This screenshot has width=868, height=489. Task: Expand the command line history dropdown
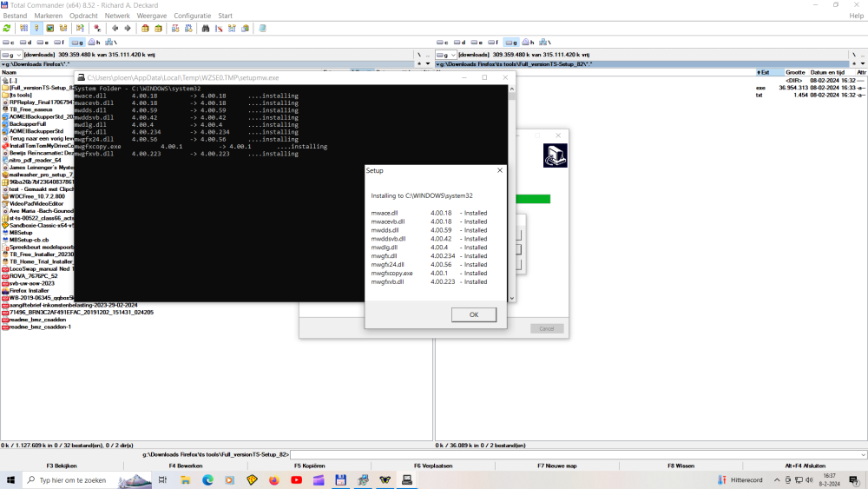click(x=862, y=454)
